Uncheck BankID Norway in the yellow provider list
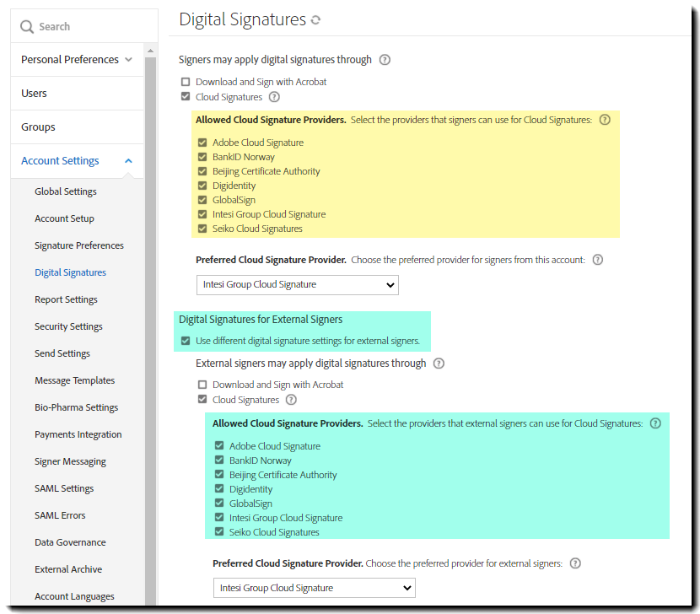The image size is (700, 614). coord(202,157)
